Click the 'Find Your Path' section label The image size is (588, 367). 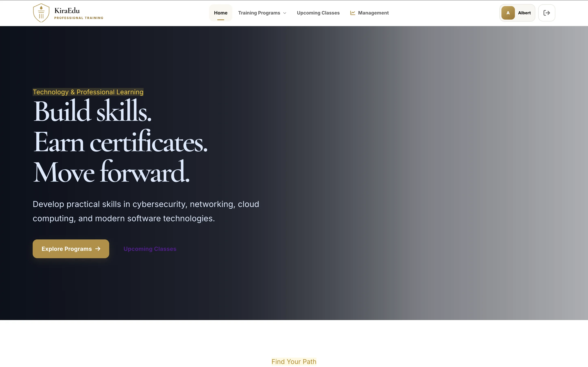tap(294, 361)
